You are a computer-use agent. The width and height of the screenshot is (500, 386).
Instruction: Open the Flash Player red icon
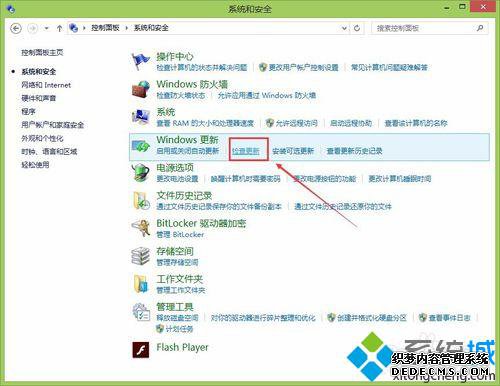[140, 350]
